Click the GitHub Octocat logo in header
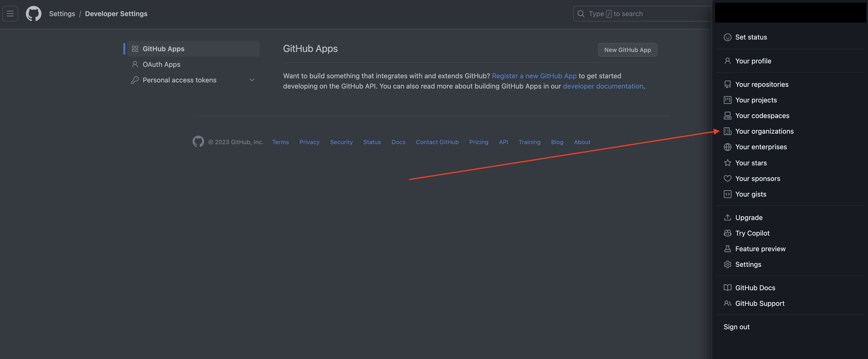Screen dimensions: 868x359 pos(33,14)
